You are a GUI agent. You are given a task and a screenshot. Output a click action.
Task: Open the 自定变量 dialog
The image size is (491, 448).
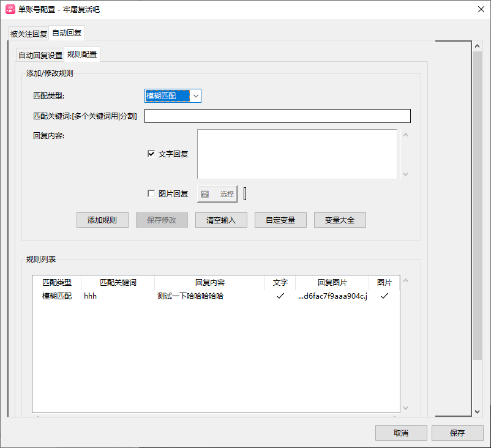click(x=280, y=220)
